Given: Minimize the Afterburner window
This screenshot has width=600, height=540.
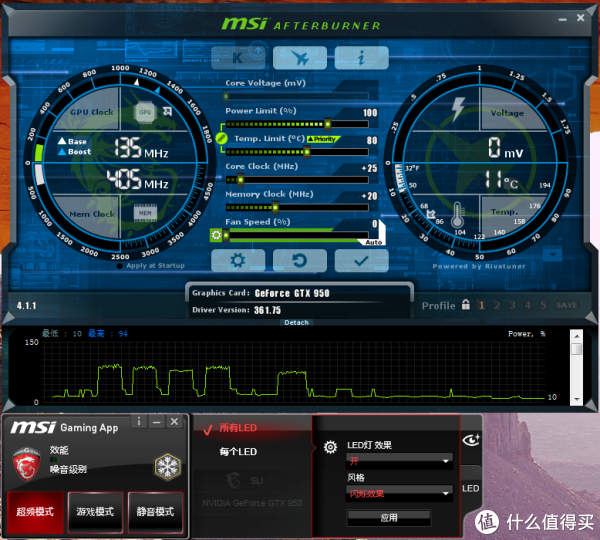Looking at the screenshot, I should coord(562,19).
